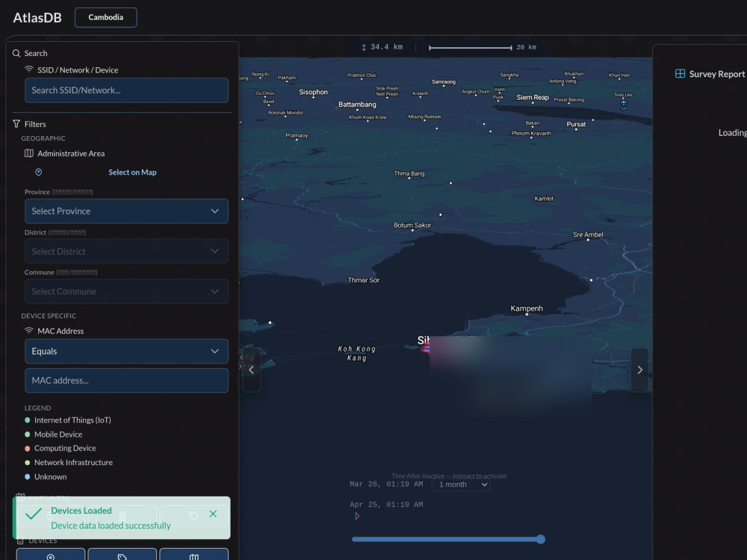The width and height of the screenshot is (747, 560).
Task: Click the Survey Report grid icon
Action: click(x=681, y=74)
